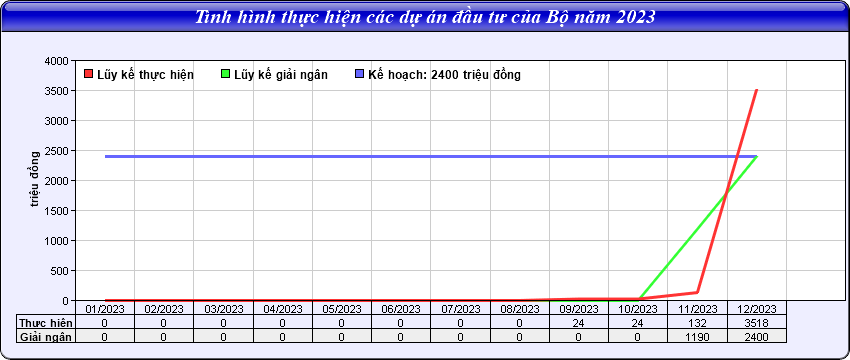Screen dimensions: 850x360
Task: Click the 3518 value cell
Action: point(757,323)
